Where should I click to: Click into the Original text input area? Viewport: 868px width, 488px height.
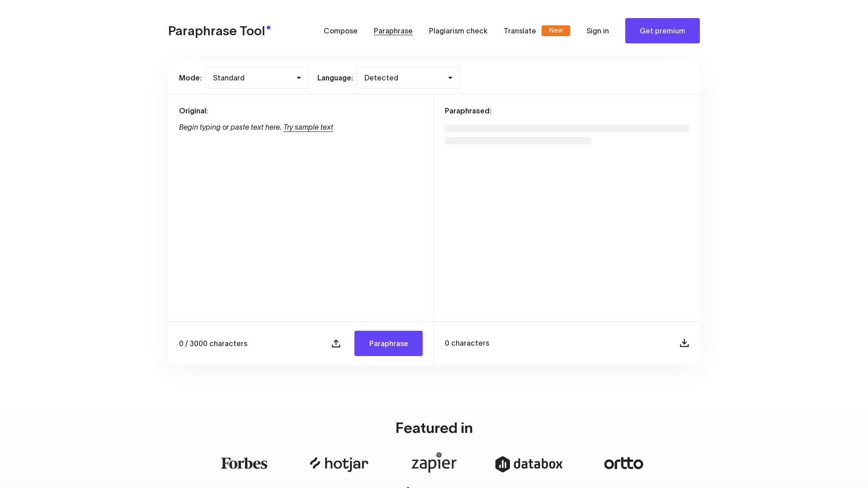(301, 217)
